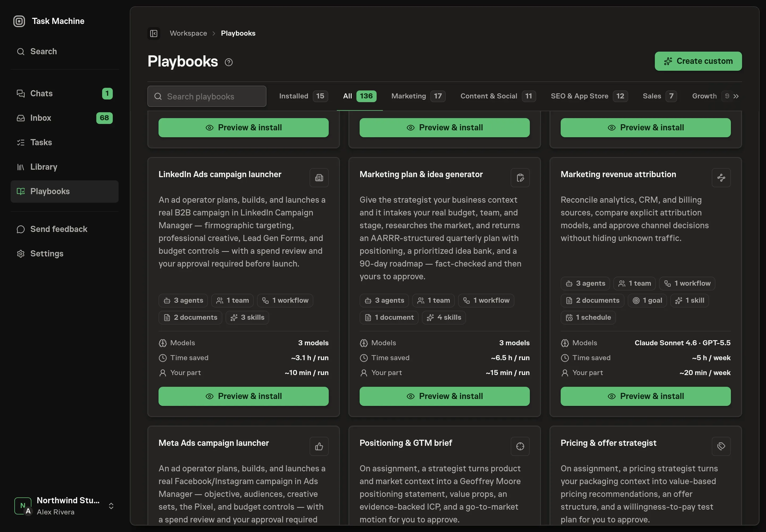Click the Pricing & offer strategist title
The image size is (766, 532).
click(608, 443)
